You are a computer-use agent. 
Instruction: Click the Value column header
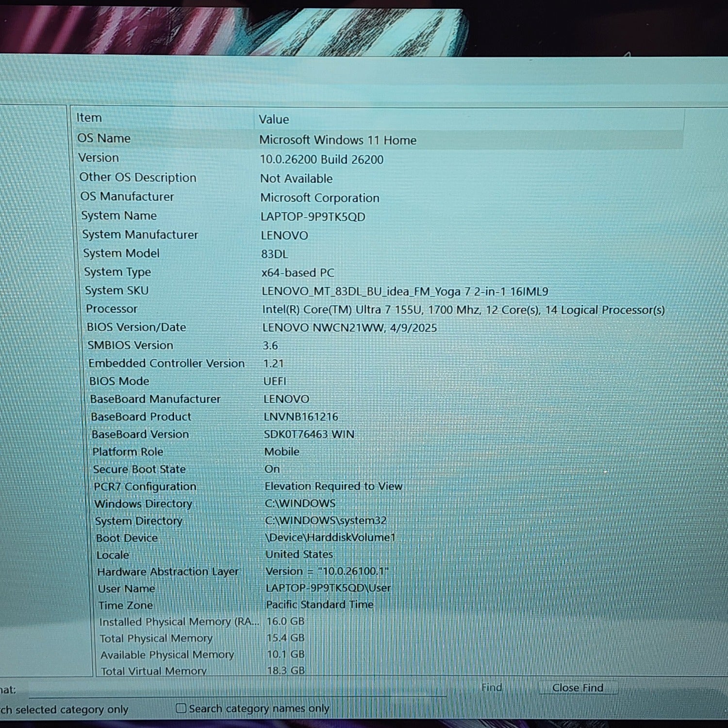pyautogui.click(x=274, y=119)
